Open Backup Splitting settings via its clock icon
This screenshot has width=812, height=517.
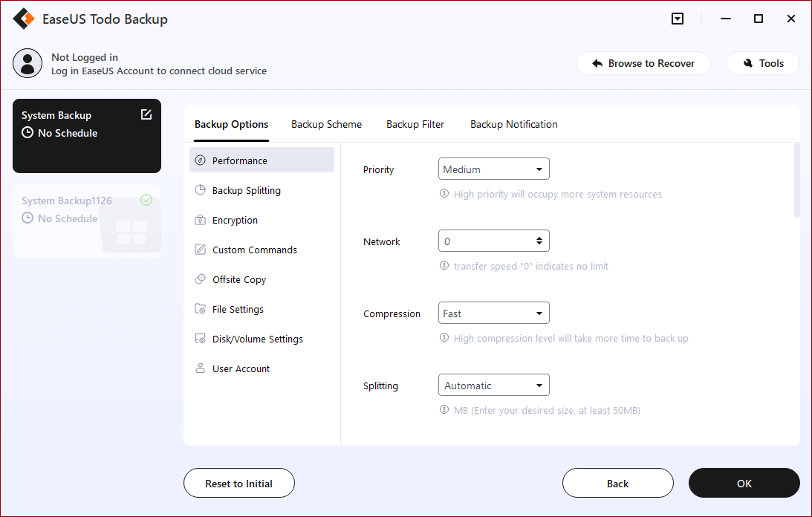(x=200, y=190)
